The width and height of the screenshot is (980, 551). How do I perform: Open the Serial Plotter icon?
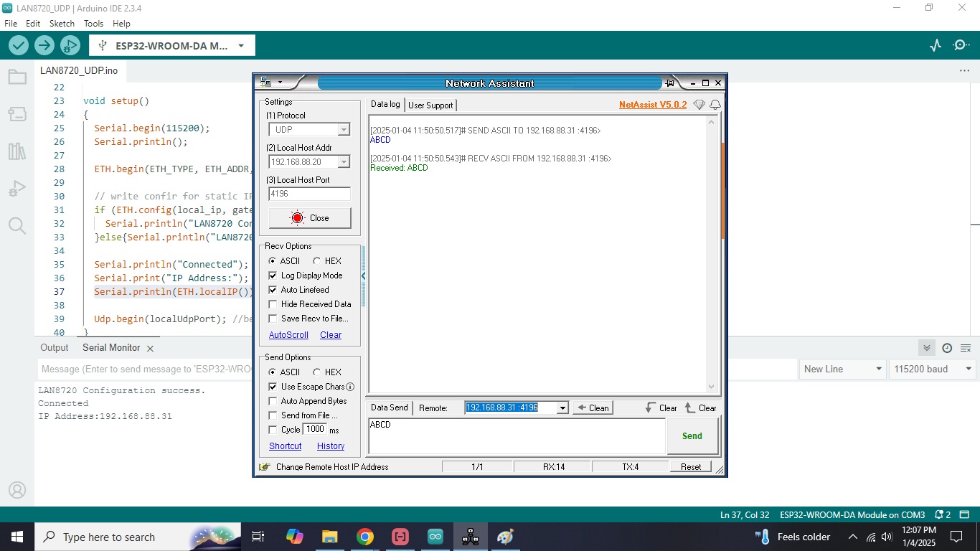[935, 46]
